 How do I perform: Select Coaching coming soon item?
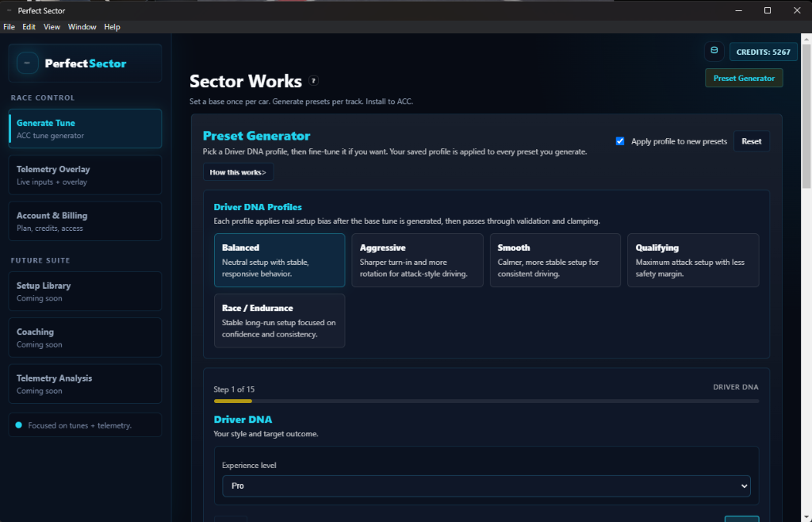pos(85,338)
